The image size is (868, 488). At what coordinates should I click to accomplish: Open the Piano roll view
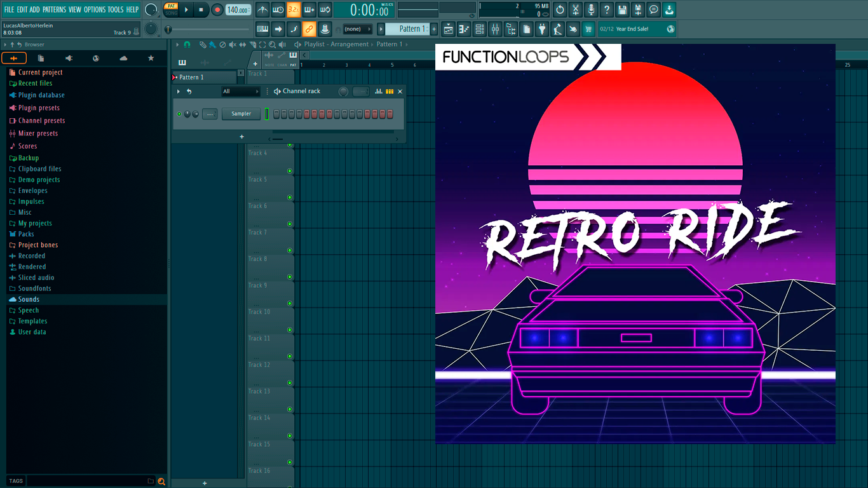click(464, 29)
